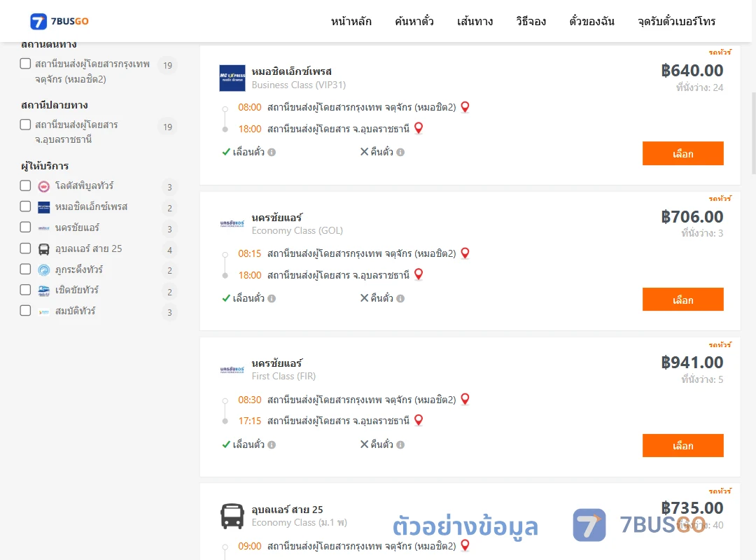Viewport: 756px width, 560px height.
Task: Click the 08:30 departure time
Action: (250, 400)
